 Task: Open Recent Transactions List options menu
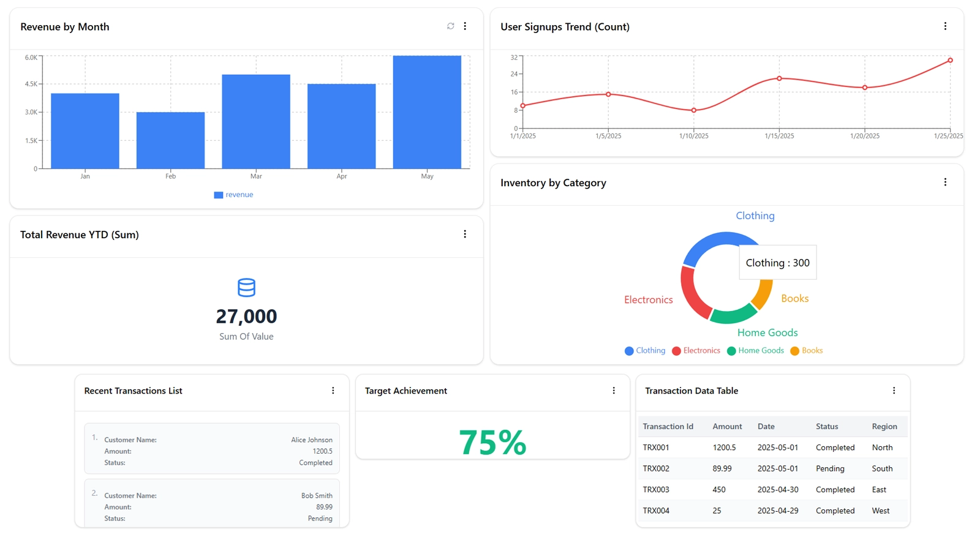(333, 391)
